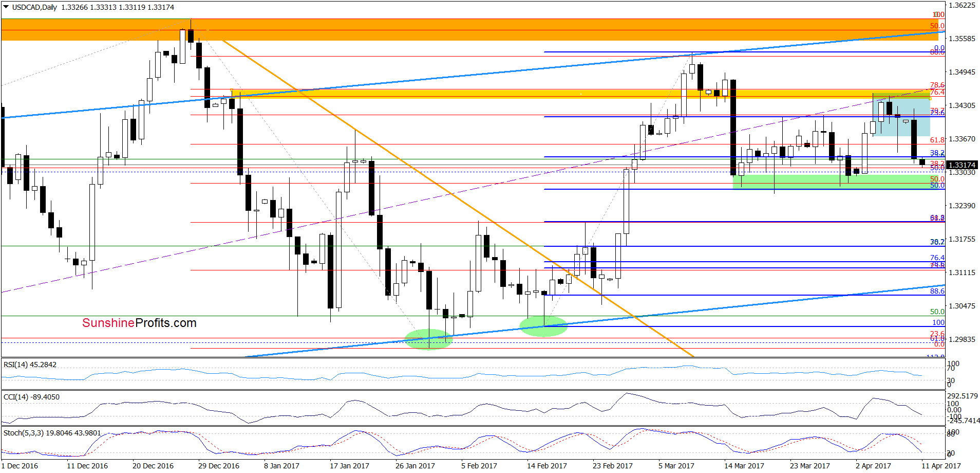Select the green ellipse at mid-February low
The image size is (980, 473).
pos(543,326)
